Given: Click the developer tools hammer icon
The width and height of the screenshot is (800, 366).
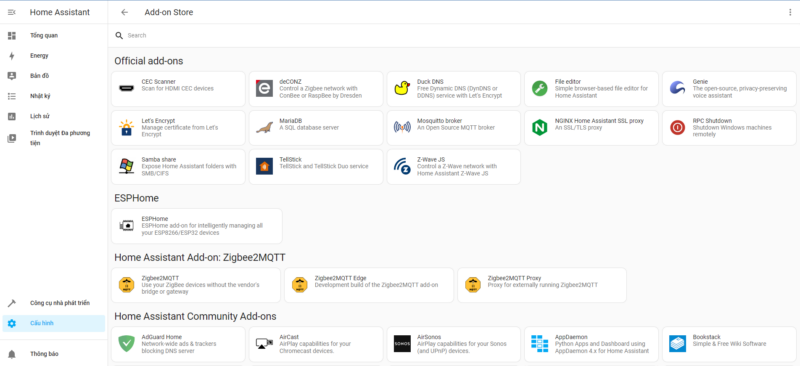Looking at the screenshot, I should tap(12, 303).
